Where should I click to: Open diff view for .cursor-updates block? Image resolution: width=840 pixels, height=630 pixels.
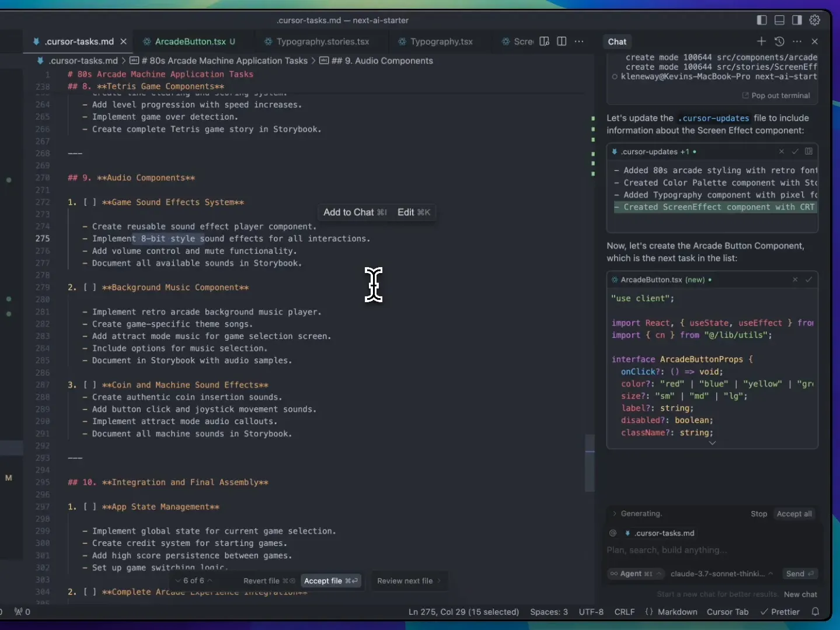coord(808,152)
